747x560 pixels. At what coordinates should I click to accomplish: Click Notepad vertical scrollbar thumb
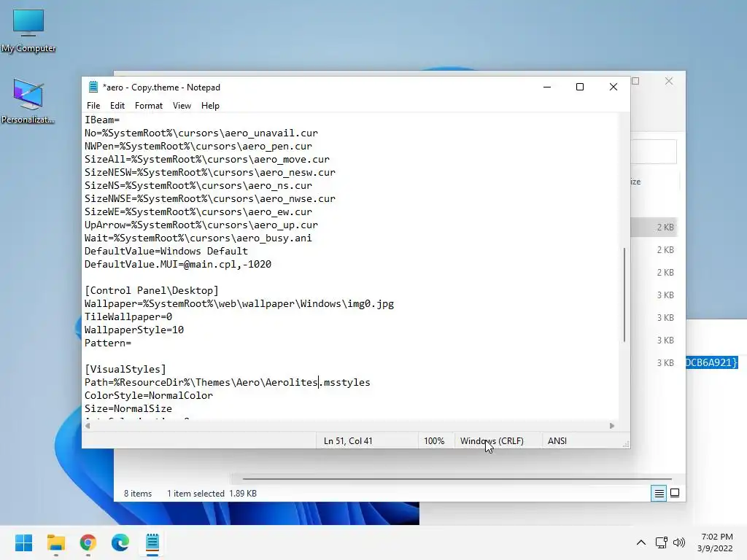[624, 295]
